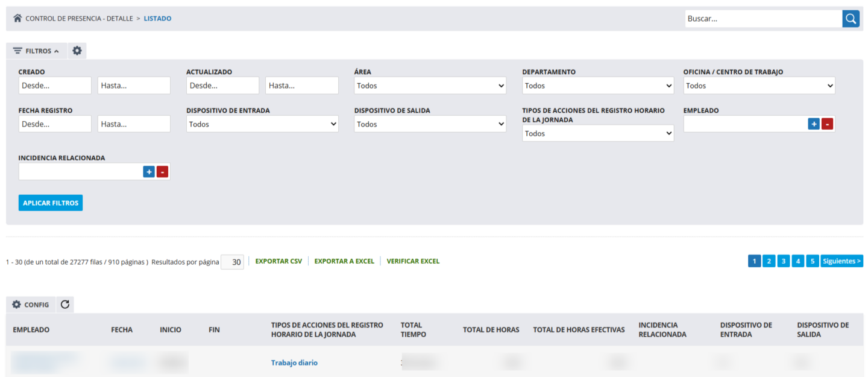Open the CONFIG gear for the table
Image resolution: width=868 pixels, height=377 pixels.
tap(31, 305)
